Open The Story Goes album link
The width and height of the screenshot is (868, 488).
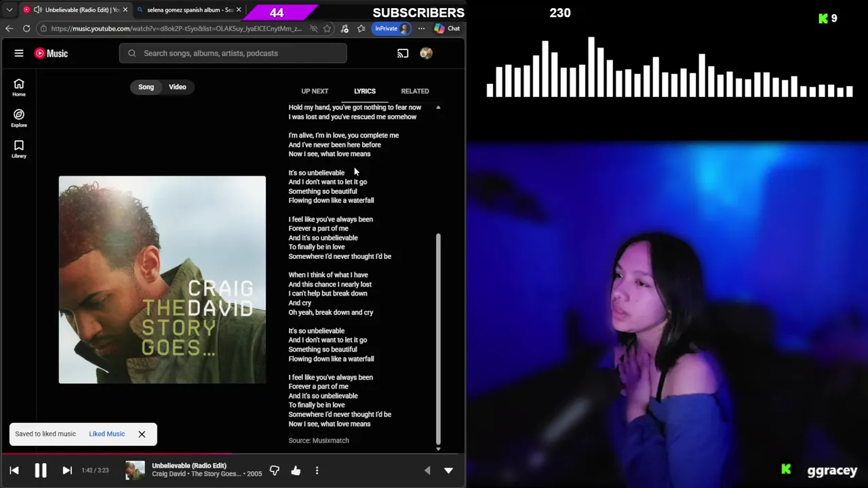click(216, 474)
